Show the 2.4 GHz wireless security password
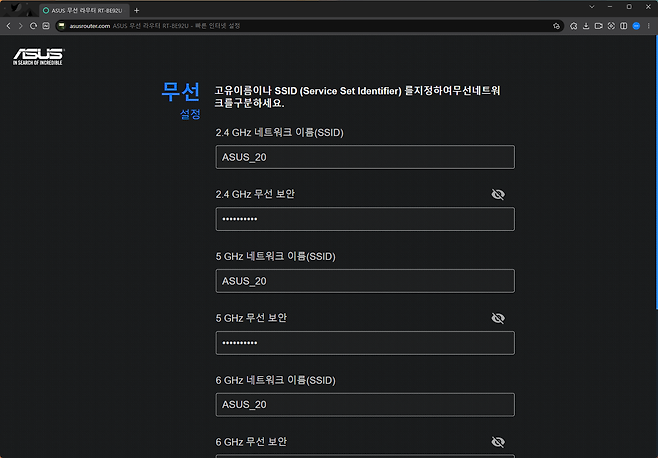This screenshot has height=458, width=658. (x=498, y=194)
